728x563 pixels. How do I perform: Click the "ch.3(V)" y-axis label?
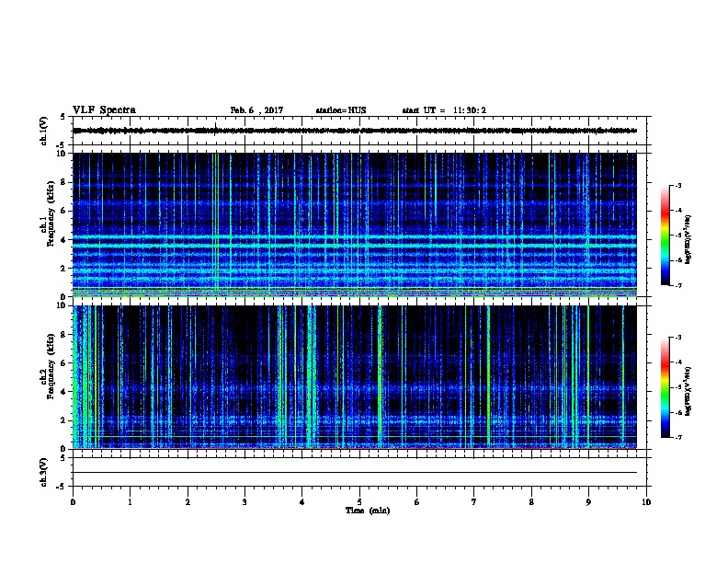point(44,472)
